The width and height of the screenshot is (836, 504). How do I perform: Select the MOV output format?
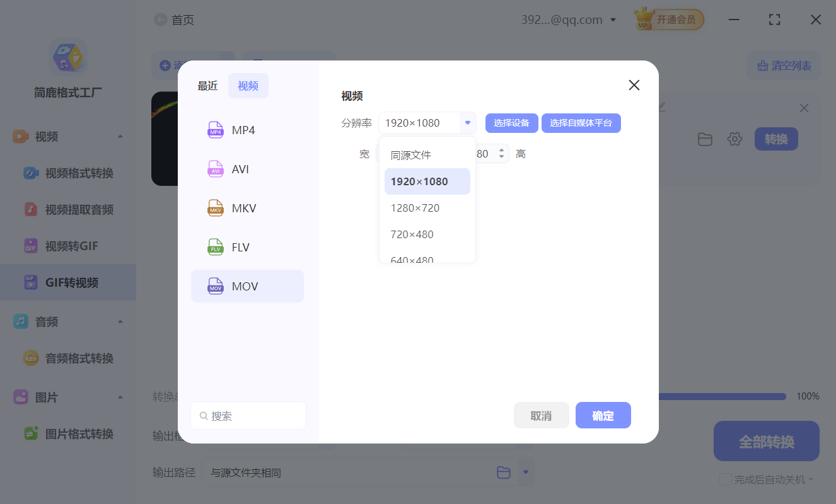tap(248, 286)
